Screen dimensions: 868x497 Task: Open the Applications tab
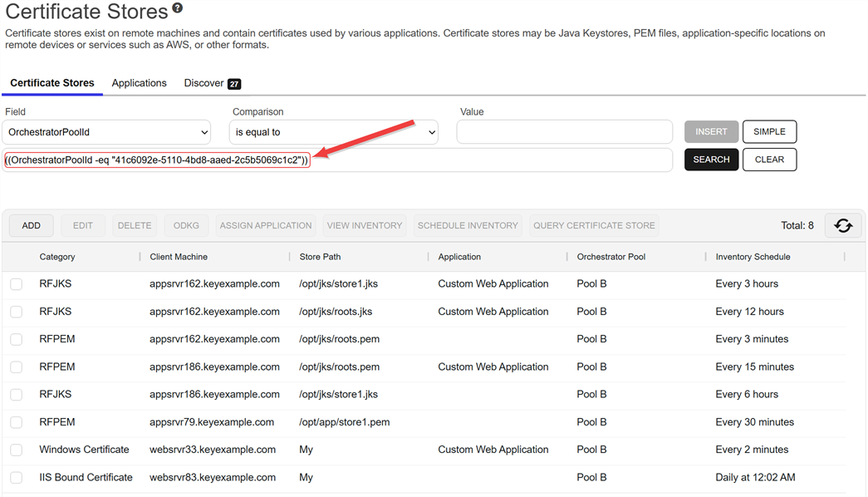pyautogui.click(x=139, y=83)
